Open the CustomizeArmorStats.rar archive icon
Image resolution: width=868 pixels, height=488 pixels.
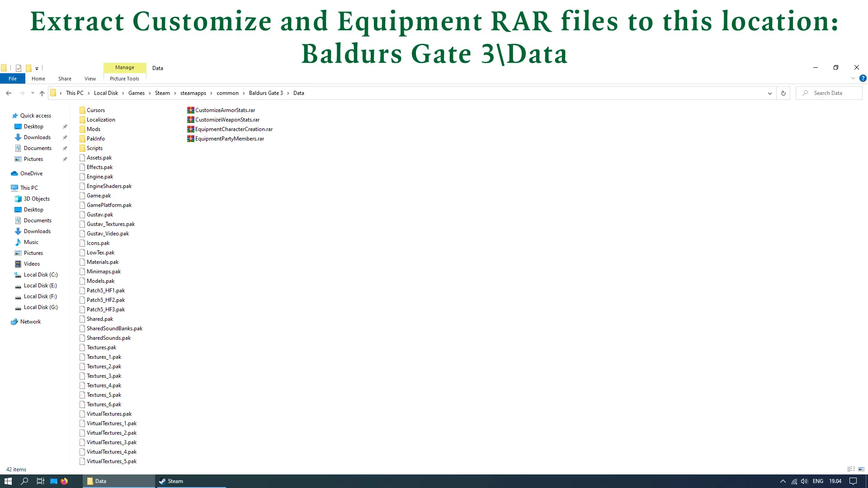pos(191,110)
